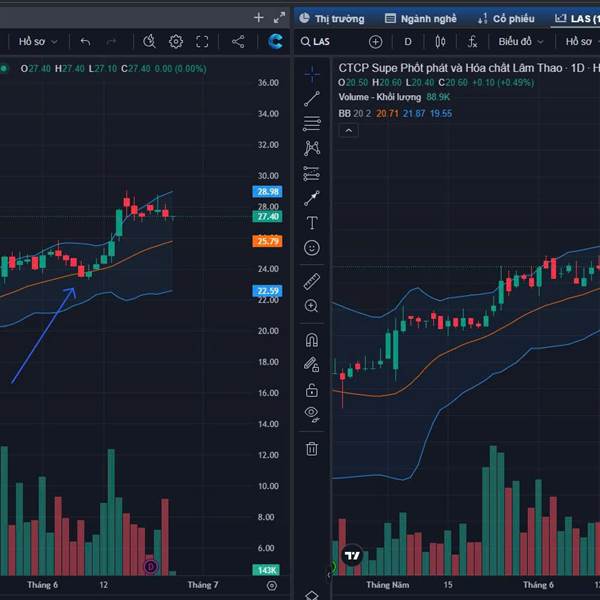The image size is (600, 600).
Task: Click the Volume - Khối lượng label
Action: click(380, 97)
